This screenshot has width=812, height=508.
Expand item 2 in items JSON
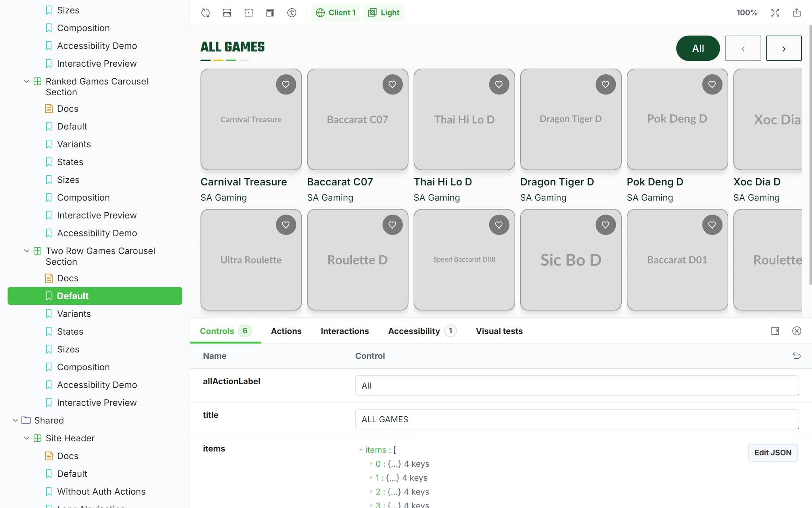(371, 492)
